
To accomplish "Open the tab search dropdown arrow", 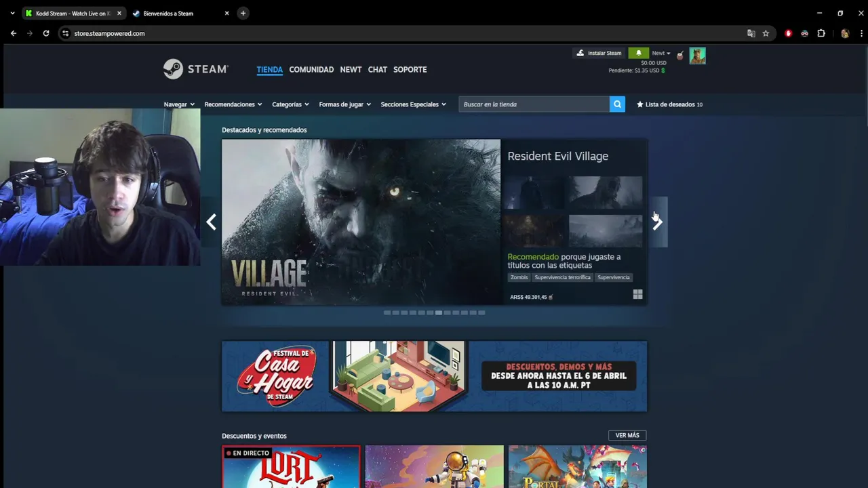I will pyautogui.click(x=12, y=13).
